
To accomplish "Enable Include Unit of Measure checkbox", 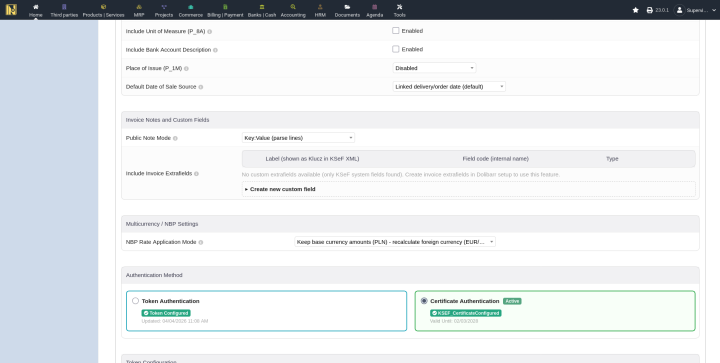I will coord(395,31).
